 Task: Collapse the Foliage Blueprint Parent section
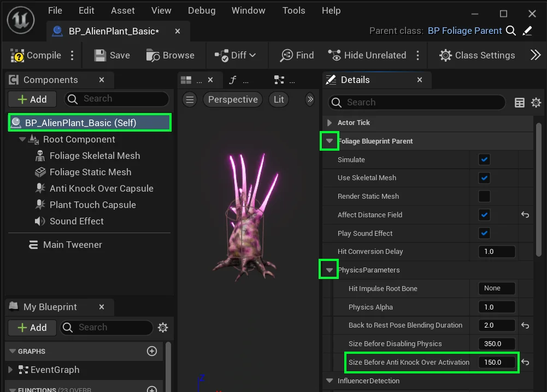click(x=330, y=141)
